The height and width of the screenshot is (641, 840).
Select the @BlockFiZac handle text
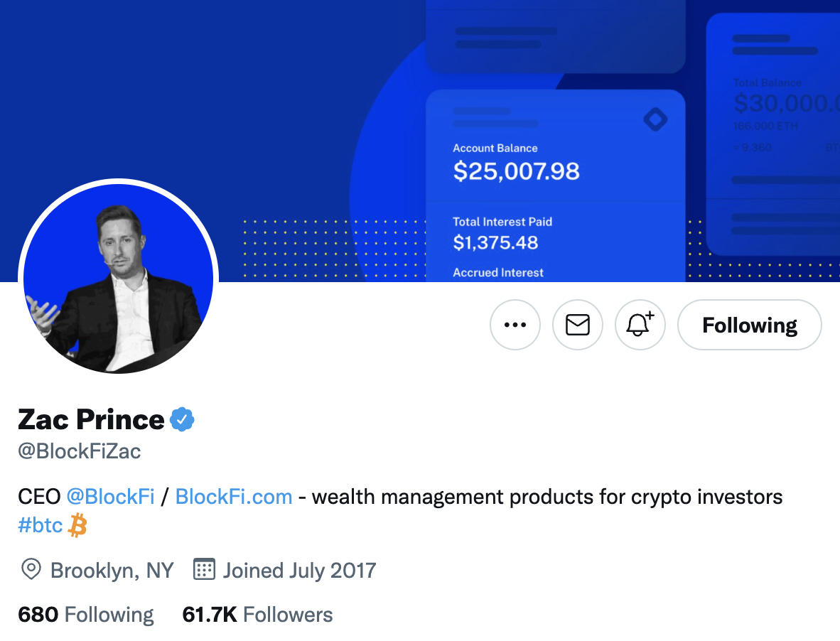coord(79,451)
